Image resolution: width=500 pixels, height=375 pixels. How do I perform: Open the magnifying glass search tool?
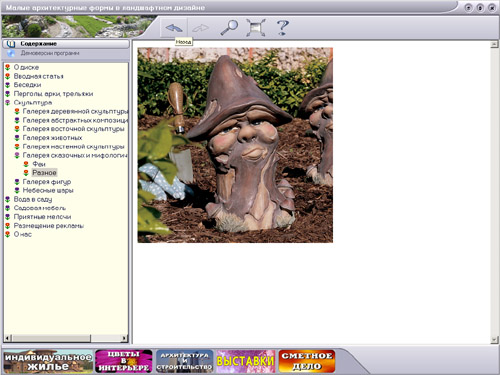229,27
